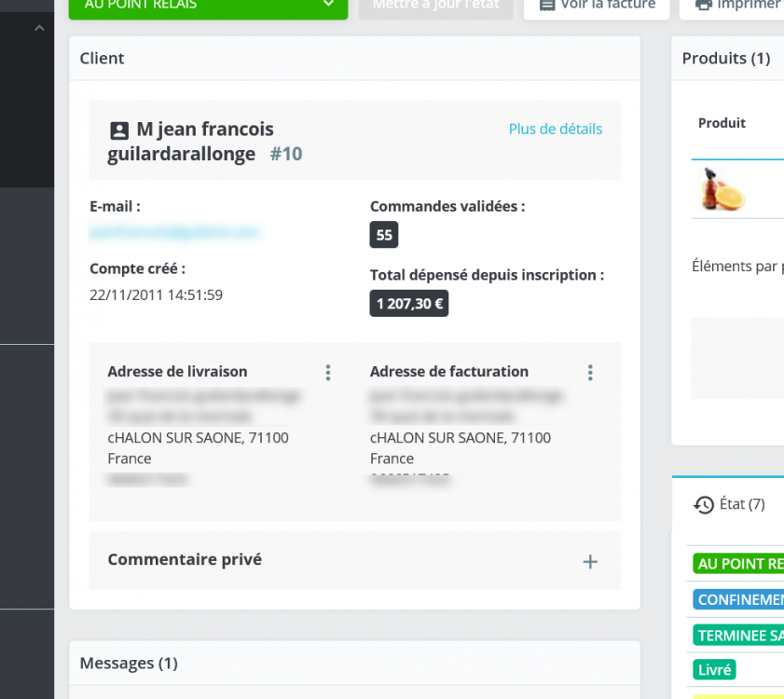
Task: Open the blurred customer e-mail link
Action: pos(174,232)
